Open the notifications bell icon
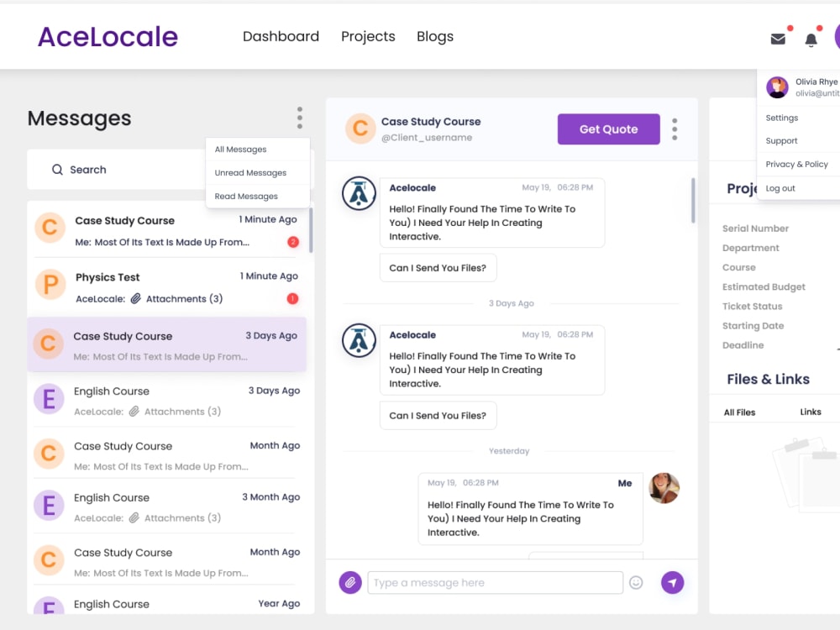 [811, 39]
